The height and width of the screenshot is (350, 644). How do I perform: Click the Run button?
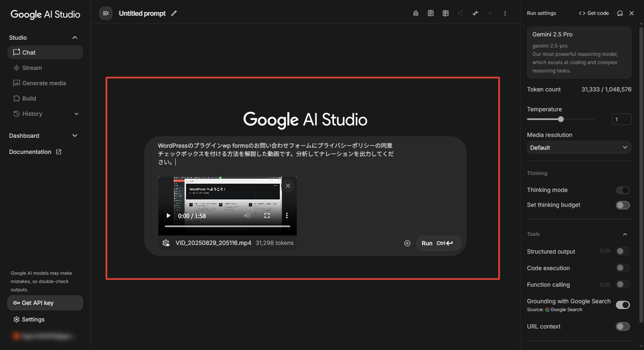438,243
